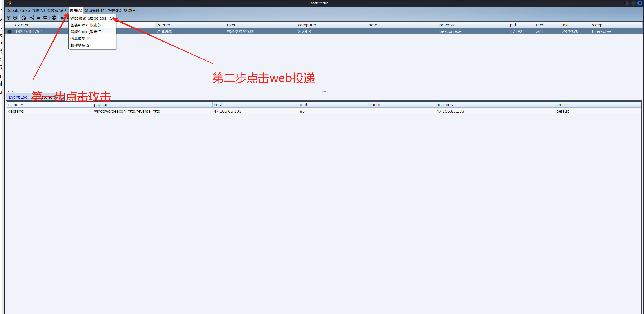Click the disconnect minus icon in toolbar

point(15,18)
